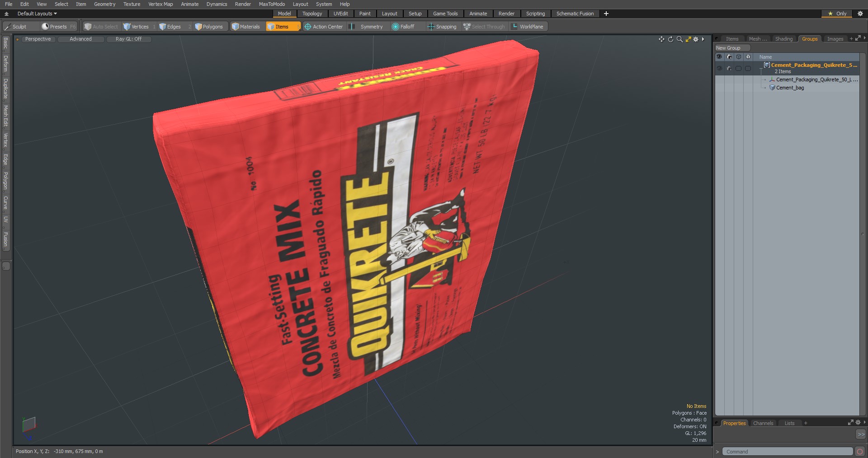Switch to Vertices selection mode
Image resolution: width=868 pixels, height=458 pixels.
pyautogui.click(x=139, y=27)
